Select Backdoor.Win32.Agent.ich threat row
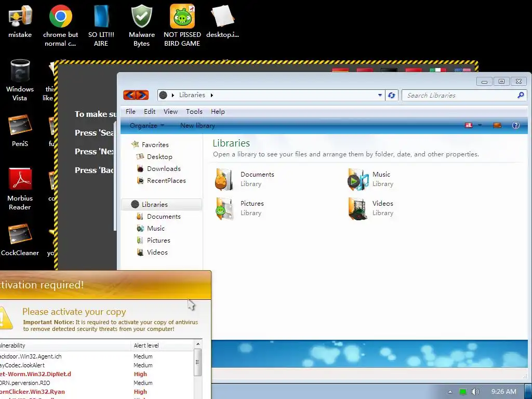Viewport: 532px width, 399px height. [97, 356]
